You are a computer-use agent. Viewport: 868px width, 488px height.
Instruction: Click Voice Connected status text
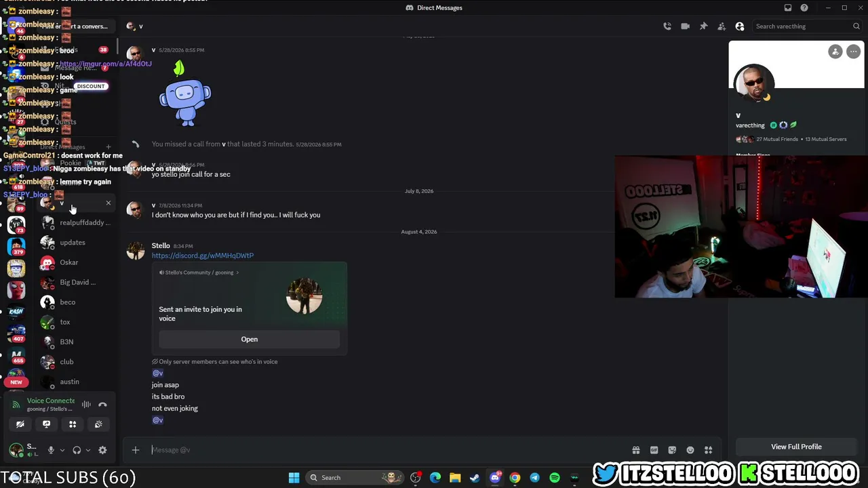[x=51, y=401]
